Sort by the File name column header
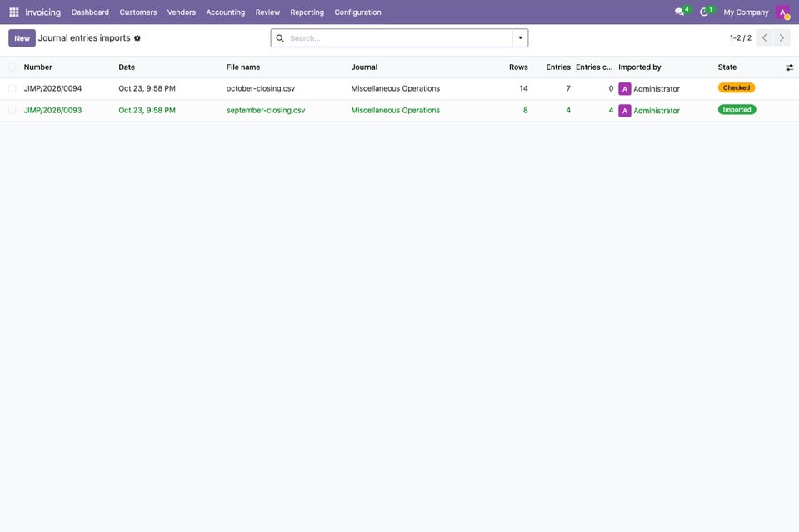Screen dimensions: 799x532 (243, 67)
